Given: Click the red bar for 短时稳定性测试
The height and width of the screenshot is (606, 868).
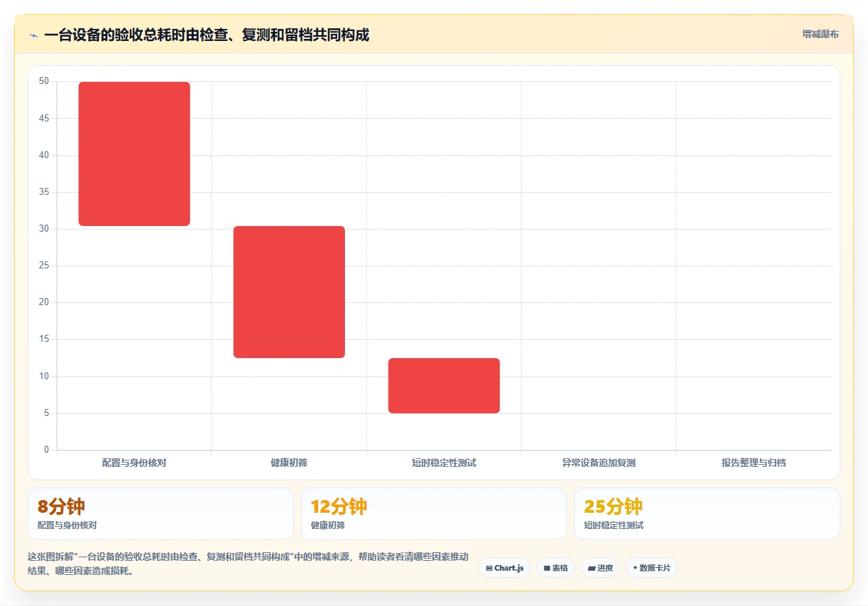Looking at the screenshot, I should (x=444, y=386).
